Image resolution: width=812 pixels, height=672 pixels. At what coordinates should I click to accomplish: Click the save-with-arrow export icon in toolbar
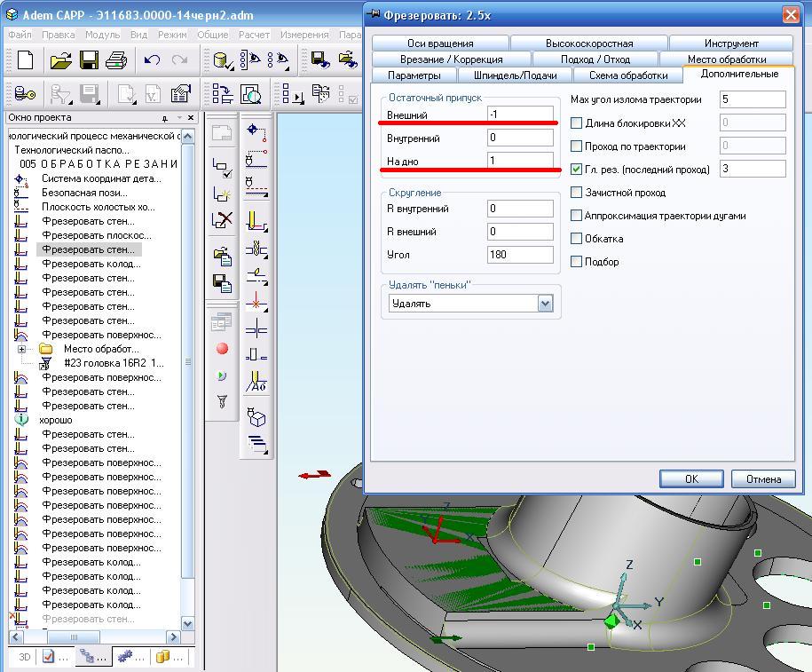320,59
